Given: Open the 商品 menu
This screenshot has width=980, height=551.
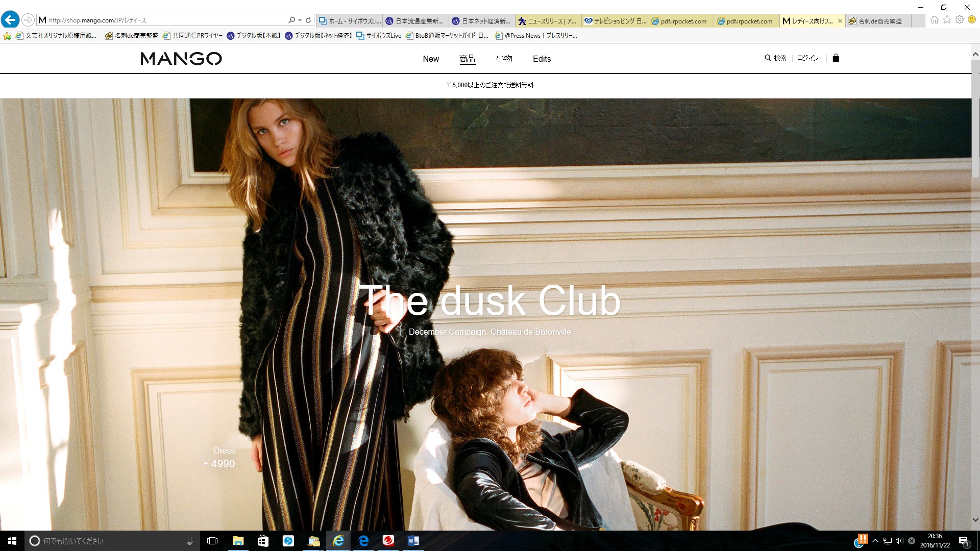Looking at the screenshot, I should pos(467,59).
